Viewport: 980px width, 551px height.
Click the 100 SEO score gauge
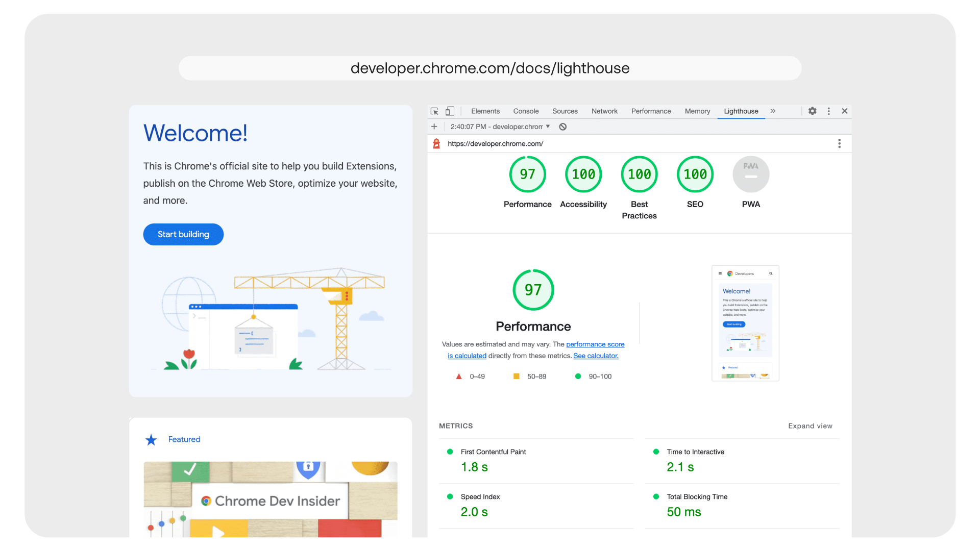(x=695, y=174)
